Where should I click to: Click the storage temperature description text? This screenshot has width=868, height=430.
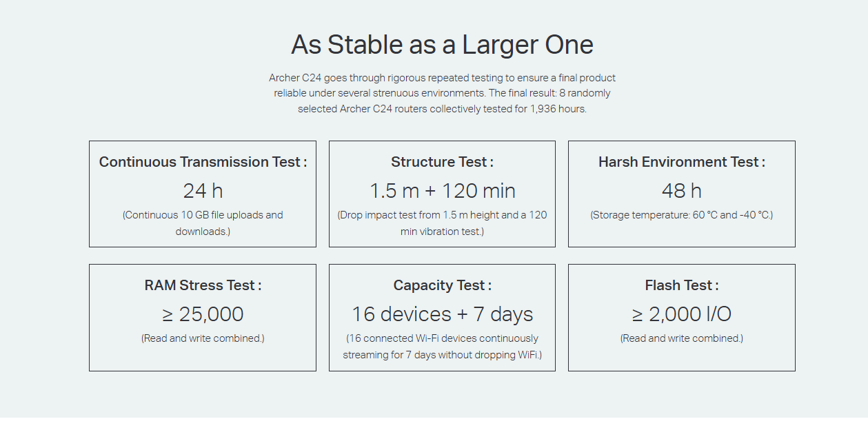[681, 215]
